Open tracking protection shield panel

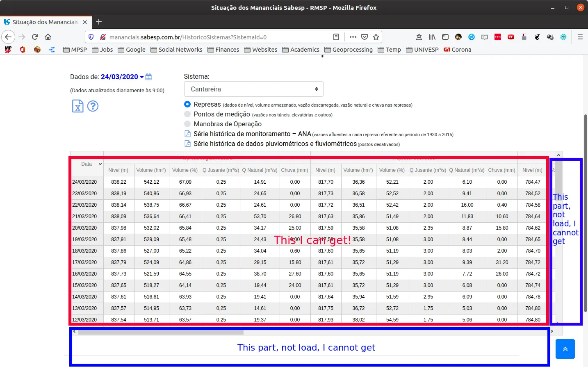click(x=91, y=37)
